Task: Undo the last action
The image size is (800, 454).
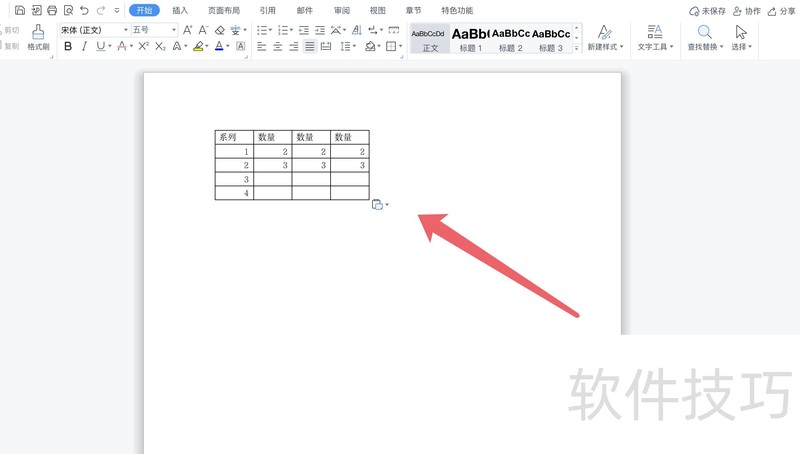Action: point(85,10)
